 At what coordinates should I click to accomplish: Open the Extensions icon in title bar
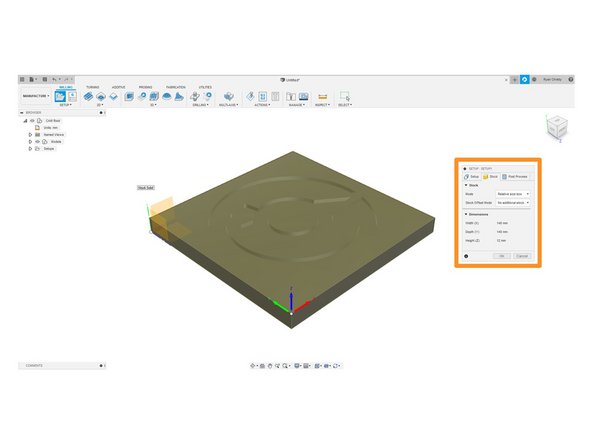coord(524,79)
